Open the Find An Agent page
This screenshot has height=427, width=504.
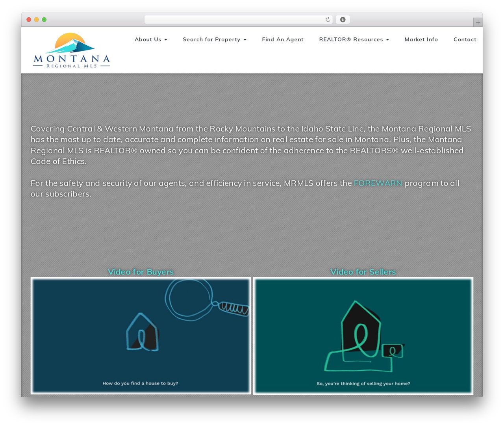click(x=283, y=39)
